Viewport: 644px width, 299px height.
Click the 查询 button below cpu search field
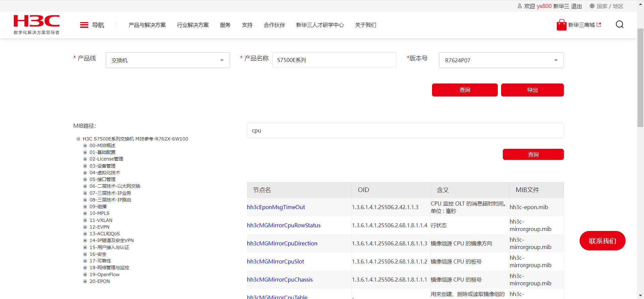pyautogui.click(x=533, y=155)
